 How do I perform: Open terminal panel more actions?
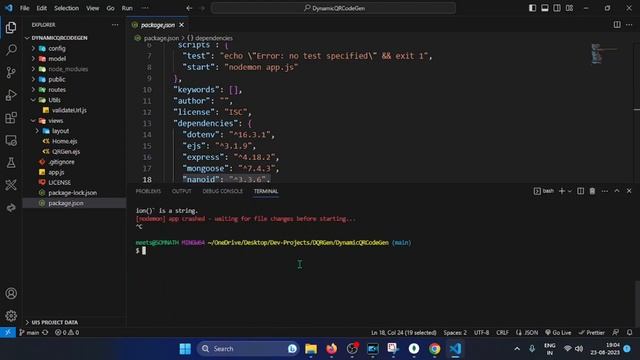point(604,191)
